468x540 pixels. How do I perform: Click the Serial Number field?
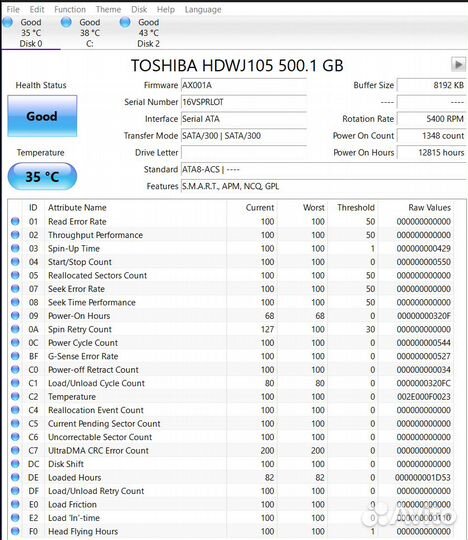(244, 102)
